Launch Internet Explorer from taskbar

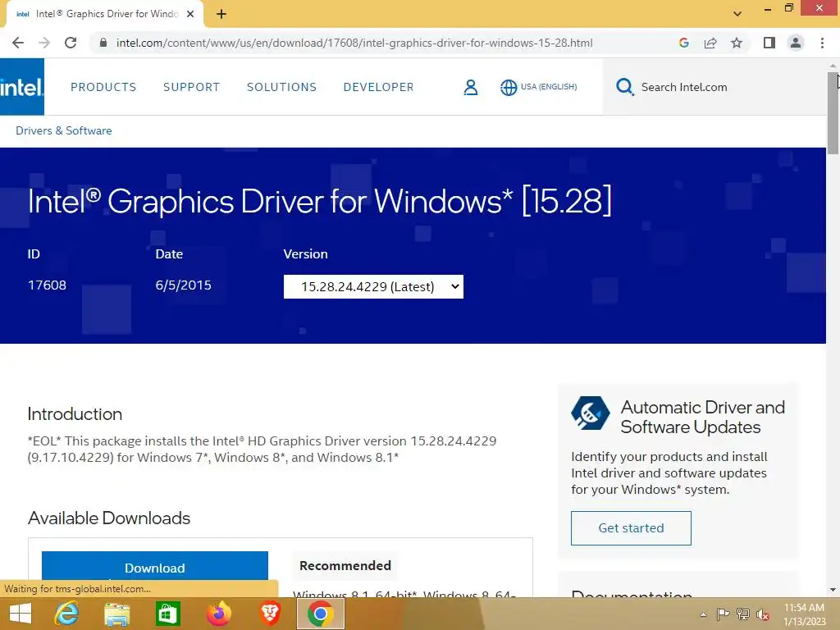point(66,614)
